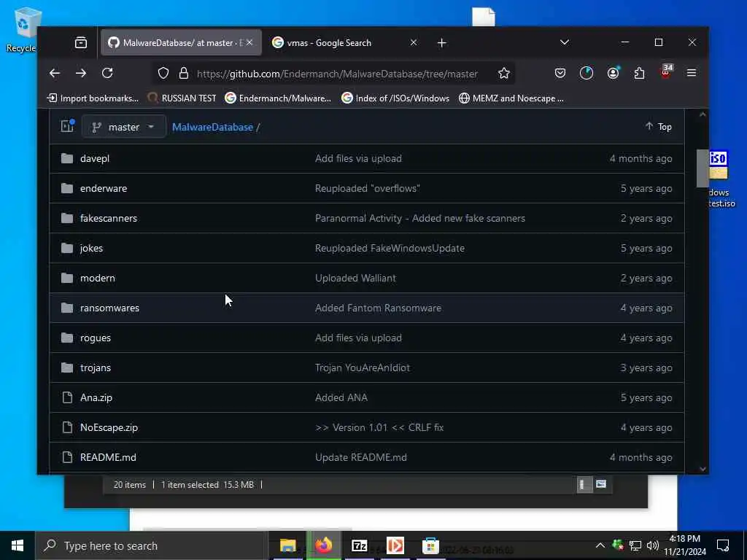Open the ransomwares folder

(109, 308)
